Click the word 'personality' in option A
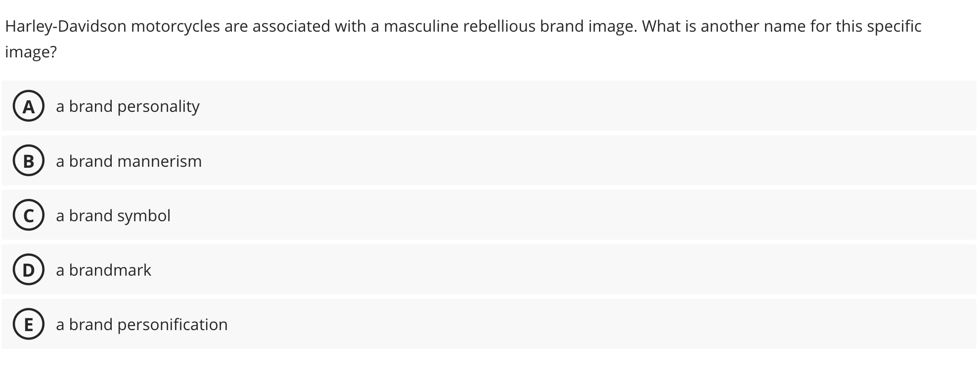Screen dimensions: 980x387 159,107
